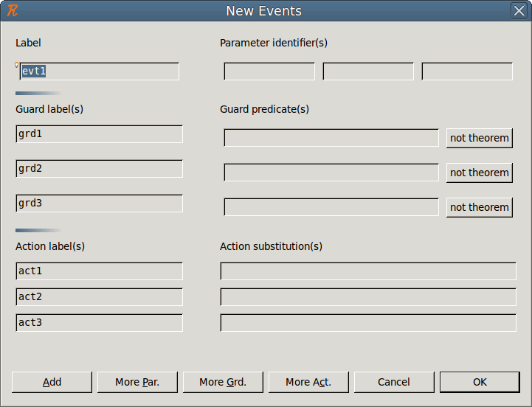Toggle 'not theorem' for guard grd3
Screen dimensions: 532x407
(x=479, y=207)
